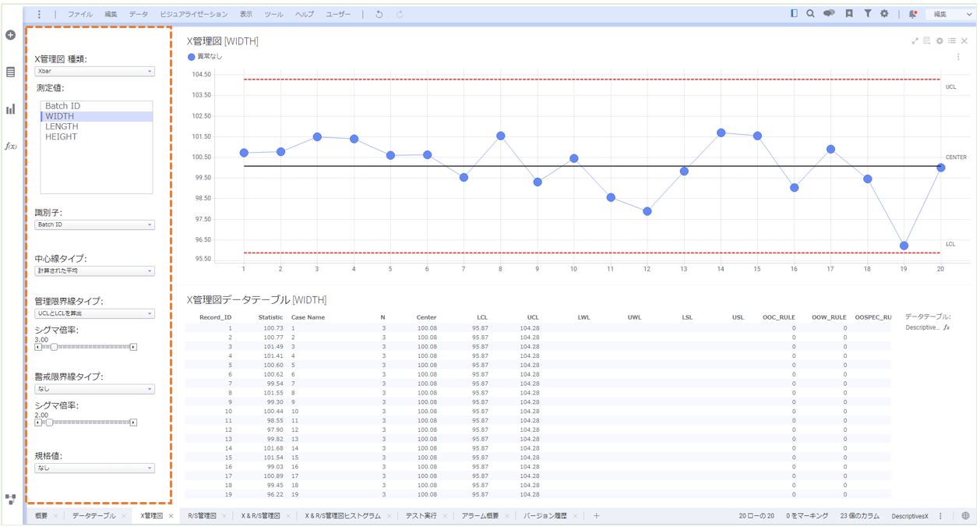The width and height of the screenshot is (980, 527).
Task: Open the three-dot menu beside the chart legend
Action: (x=958, y=57)
